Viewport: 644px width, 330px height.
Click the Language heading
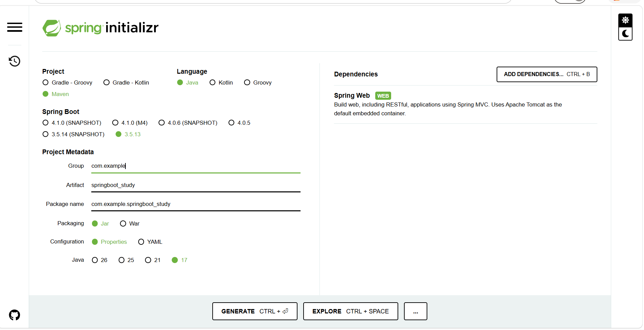(x=192, y=71)
